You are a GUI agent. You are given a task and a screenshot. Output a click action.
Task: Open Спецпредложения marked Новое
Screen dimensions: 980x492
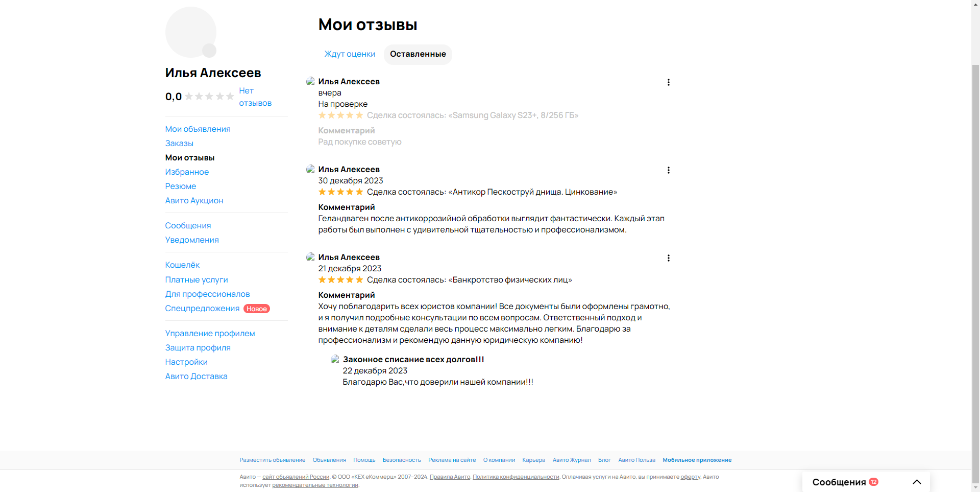(x=202, y=309)
